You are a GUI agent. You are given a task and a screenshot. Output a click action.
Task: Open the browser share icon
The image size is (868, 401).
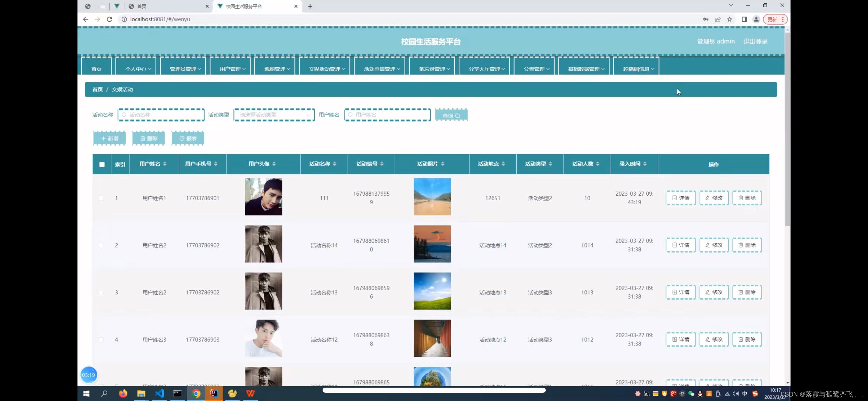point(718,19)
